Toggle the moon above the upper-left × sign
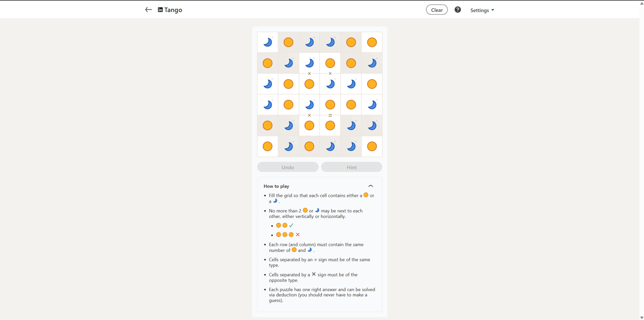This screenshot has width=644, height=320. pos(309,63)
